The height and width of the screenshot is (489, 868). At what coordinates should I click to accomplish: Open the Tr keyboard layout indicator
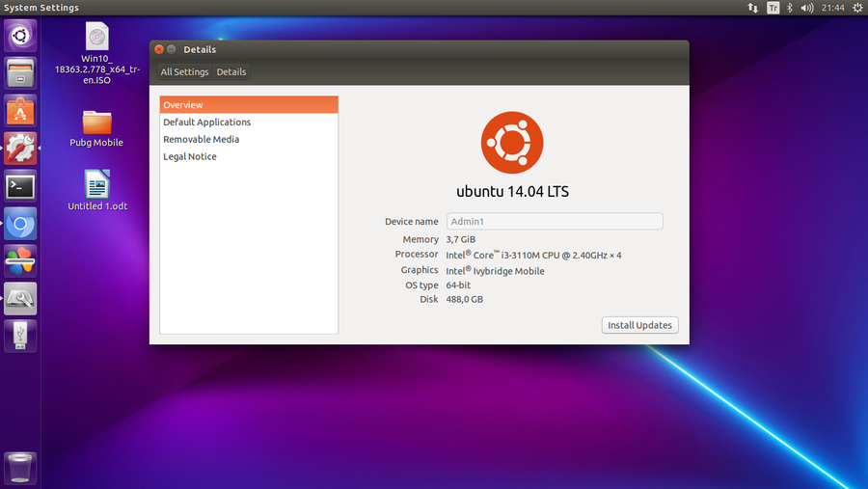(x=773, y=8)
